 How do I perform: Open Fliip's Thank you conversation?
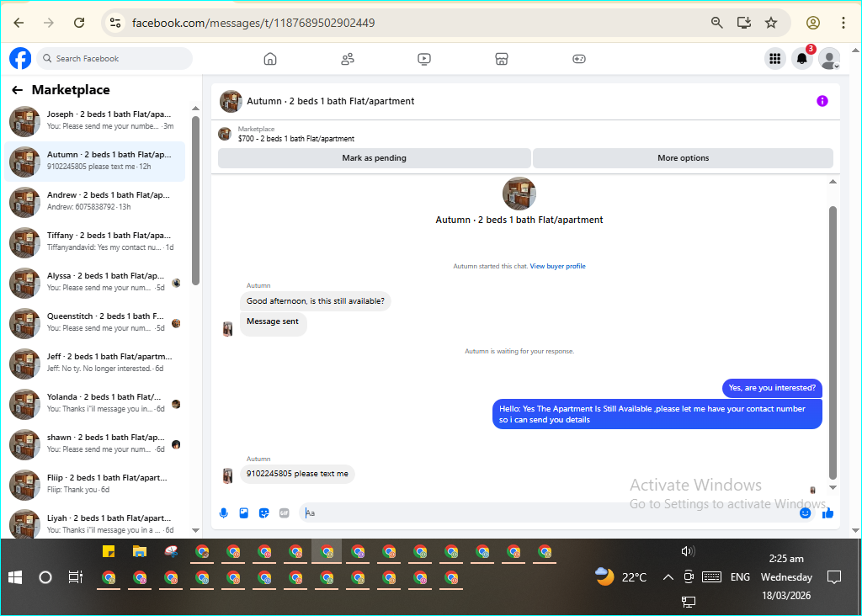pyautogui.click(x=94, y=485)
